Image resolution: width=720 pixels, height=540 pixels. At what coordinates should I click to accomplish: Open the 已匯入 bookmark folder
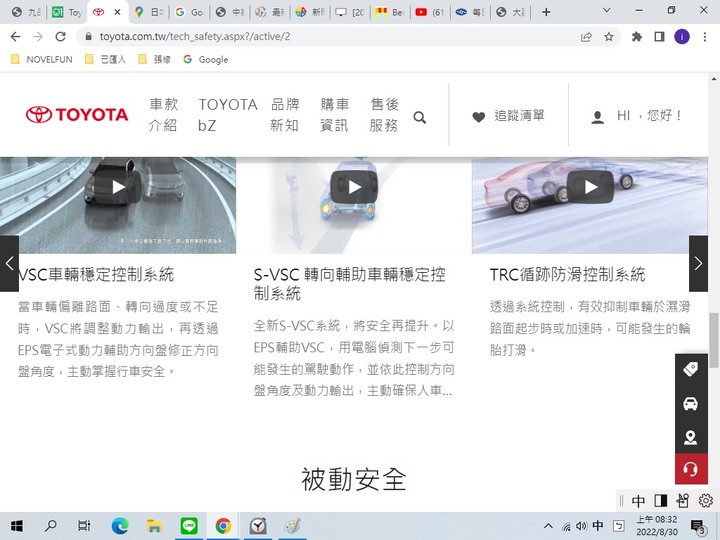click(105, 59)
